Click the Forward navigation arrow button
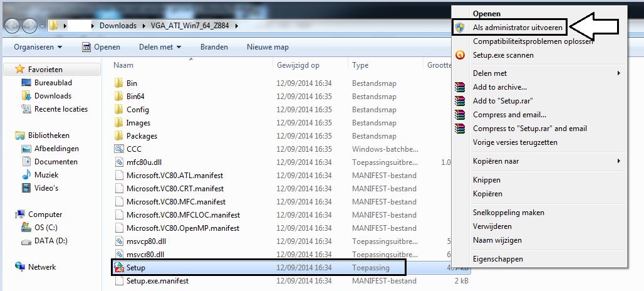Image resolution: width=644 pixels, height=291 pixels. coord(29,26)
